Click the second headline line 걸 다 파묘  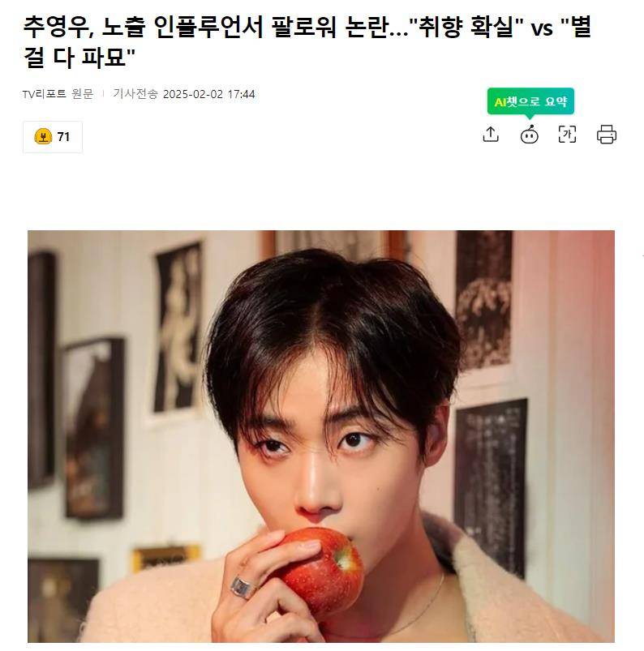coord(79,58)
